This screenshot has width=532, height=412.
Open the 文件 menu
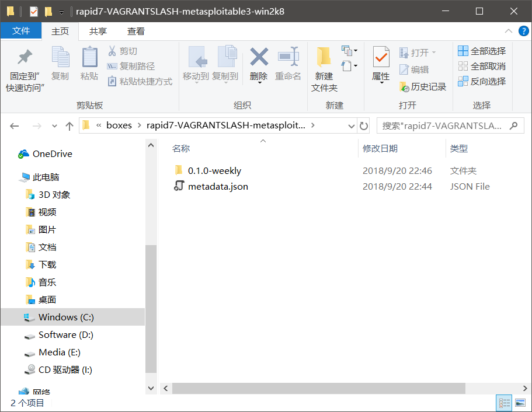click(x=21, y=31)
